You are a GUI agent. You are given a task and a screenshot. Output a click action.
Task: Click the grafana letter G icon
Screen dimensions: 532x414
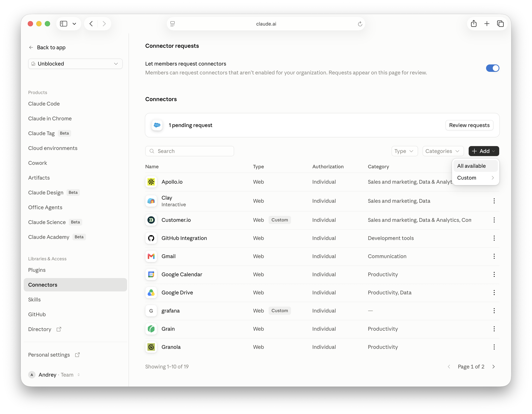pos(151,311)
